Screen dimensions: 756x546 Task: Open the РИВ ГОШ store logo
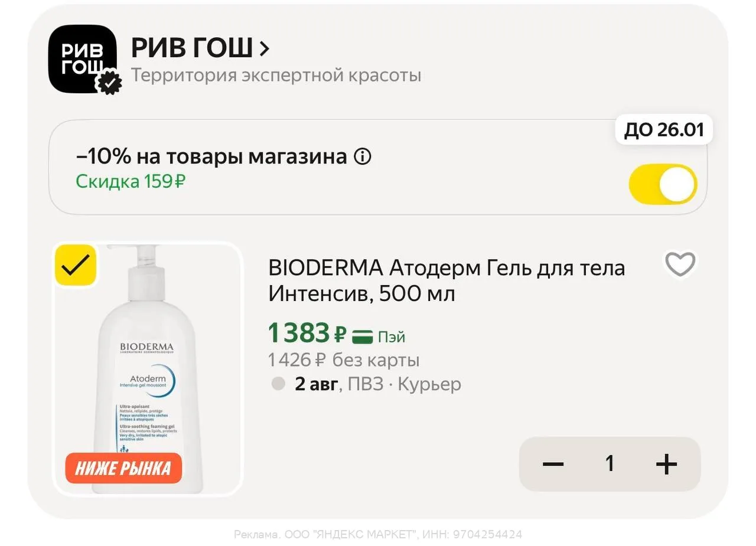point(82,59)
